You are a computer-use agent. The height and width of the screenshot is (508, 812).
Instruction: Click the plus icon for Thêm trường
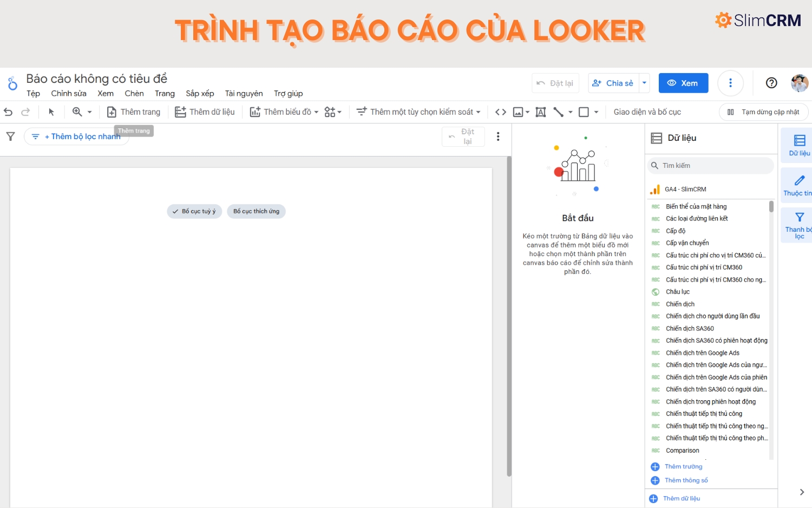(x=655, y=467)
